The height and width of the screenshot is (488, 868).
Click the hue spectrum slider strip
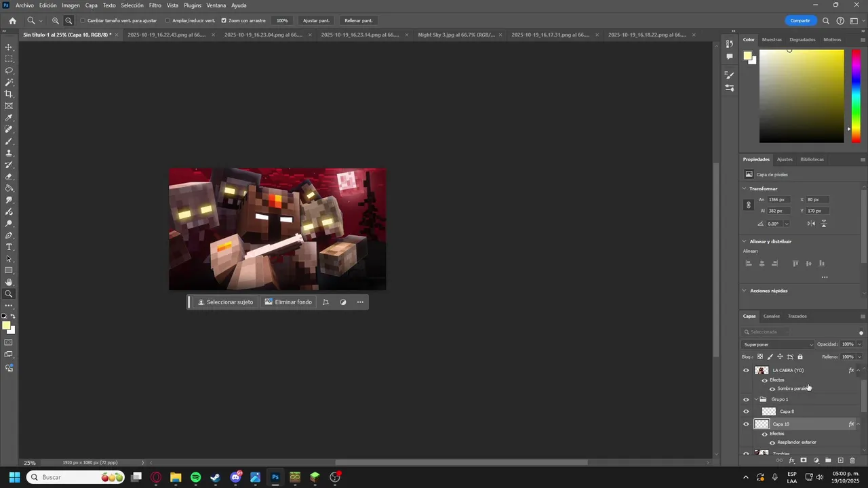(856, 96)
